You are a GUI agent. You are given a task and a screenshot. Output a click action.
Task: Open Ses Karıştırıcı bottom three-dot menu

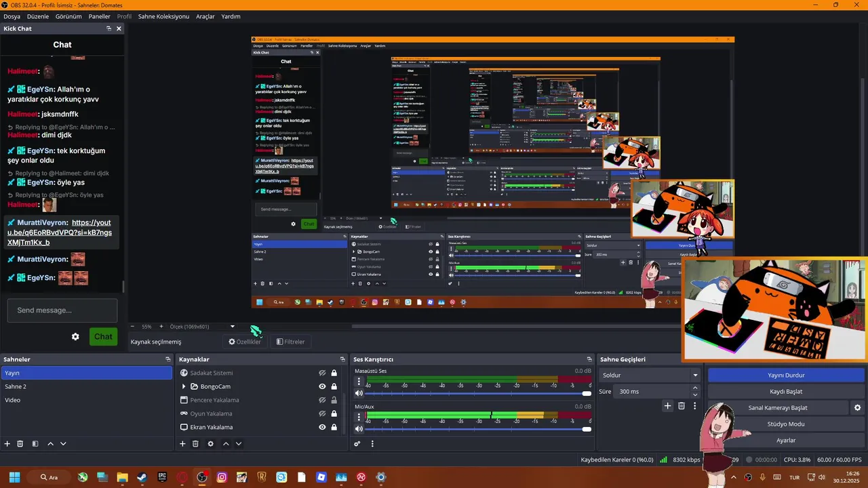coord(372,444)
